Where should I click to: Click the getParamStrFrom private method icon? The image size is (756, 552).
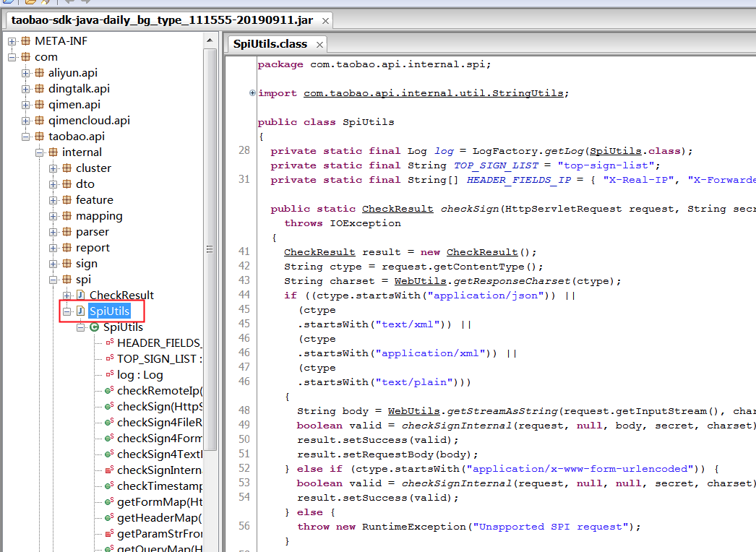109,534
